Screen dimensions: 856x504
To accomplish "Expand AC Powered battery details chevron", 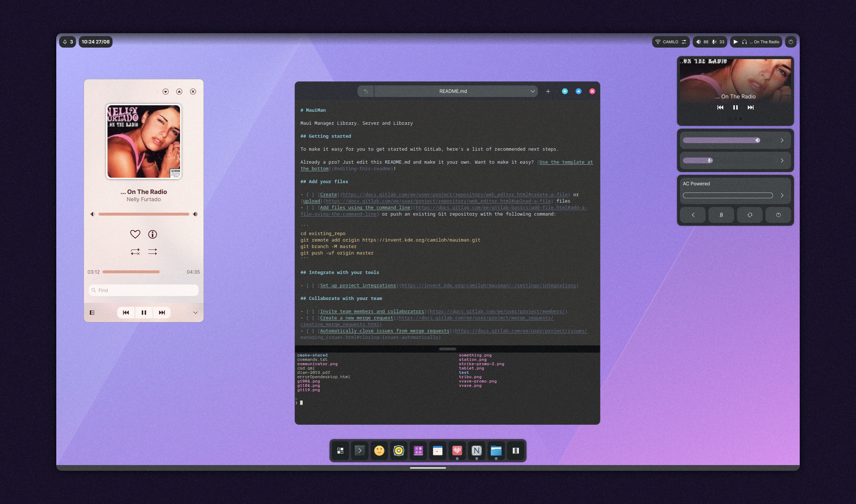I will [x=782, y=195].
